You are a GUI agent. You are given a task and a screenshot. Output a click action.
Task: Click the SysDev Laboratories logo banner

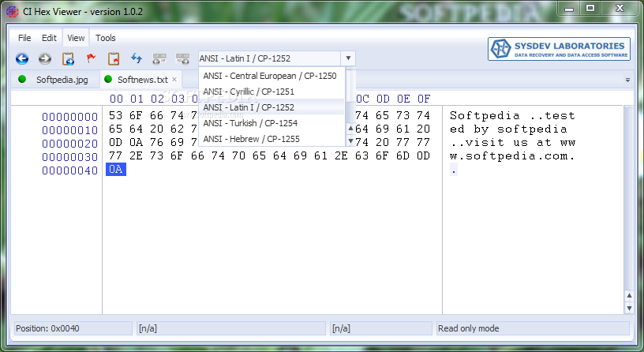coord(559,49)
